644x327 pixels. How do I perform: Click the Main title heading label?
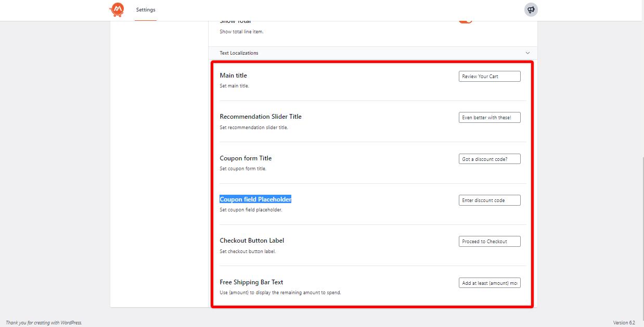[x=233, y=76]
